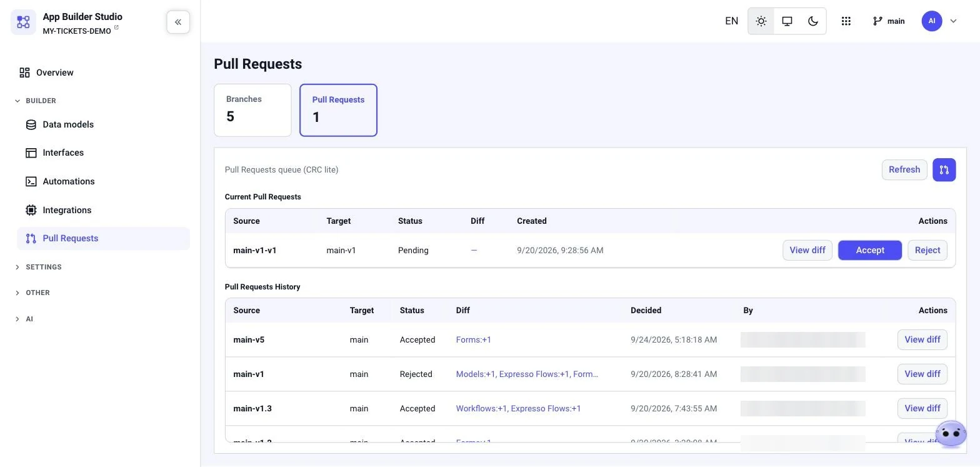The height and width of the screenshot is (467, 980).
Task: Click the decided date 9/24/2026, 5:18:18 AM
Action: [x=674, y=340]
